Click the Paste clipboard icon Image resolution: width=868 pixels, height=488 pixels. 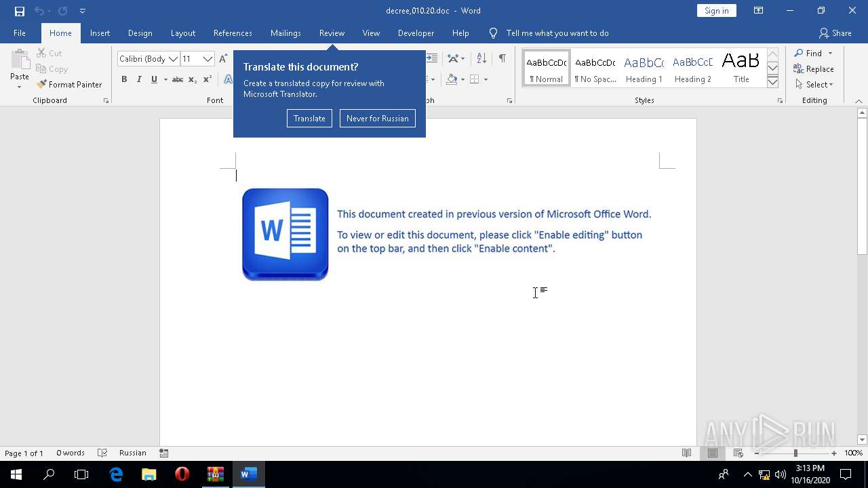coord(20,60)
